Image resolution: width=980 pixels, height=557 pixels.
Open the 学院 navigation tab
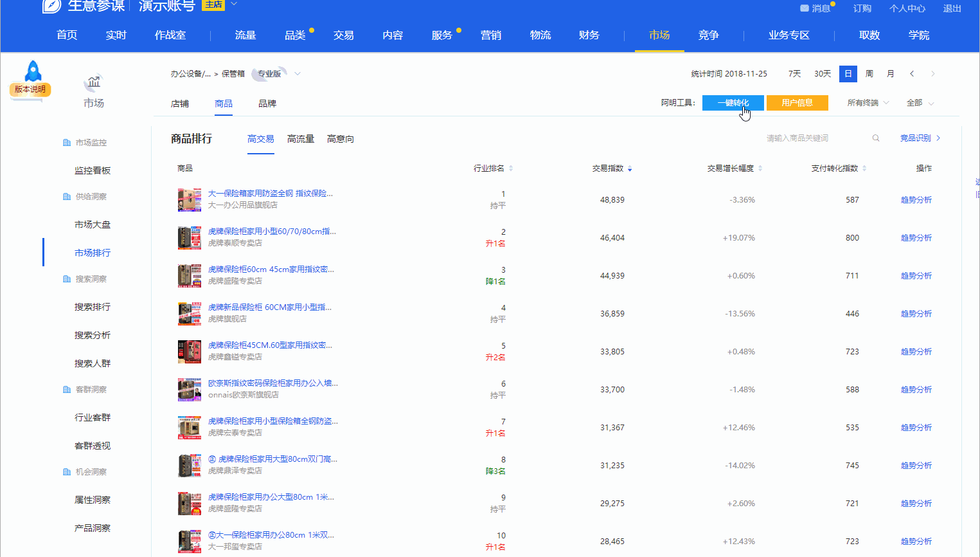[x=919, y=35]
